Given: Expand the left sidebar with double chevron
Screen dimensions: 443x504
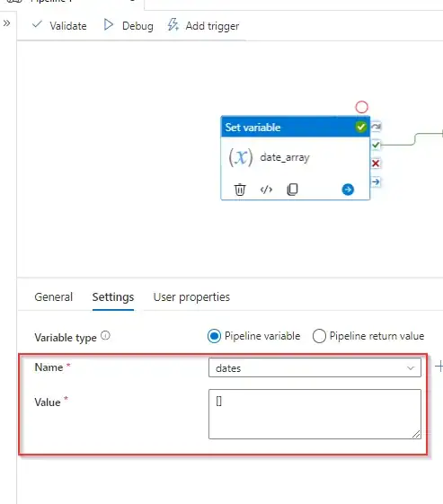Looking at the screenshot, I should (7, 23).
